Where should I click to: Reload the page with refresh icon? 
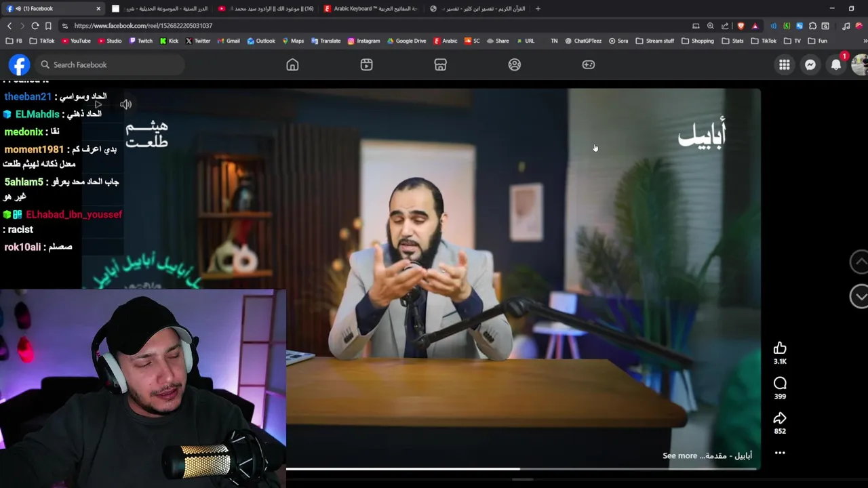point(35,26)
